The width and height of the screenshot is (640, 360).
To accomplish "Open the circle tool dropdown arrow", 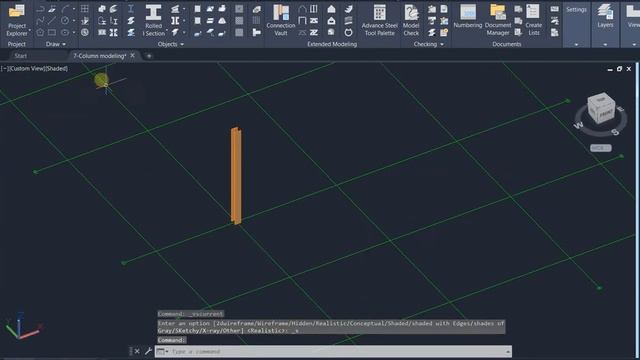I will coord(73,20).
